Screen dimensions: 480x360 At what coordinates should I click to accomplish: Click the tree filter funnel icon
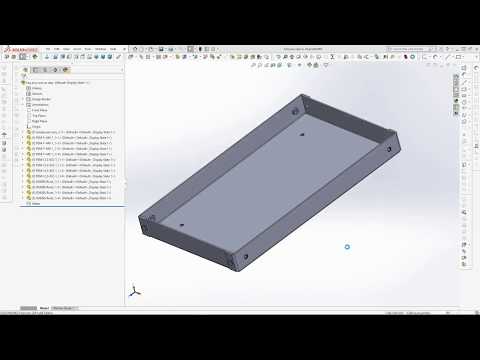[24, 76]
